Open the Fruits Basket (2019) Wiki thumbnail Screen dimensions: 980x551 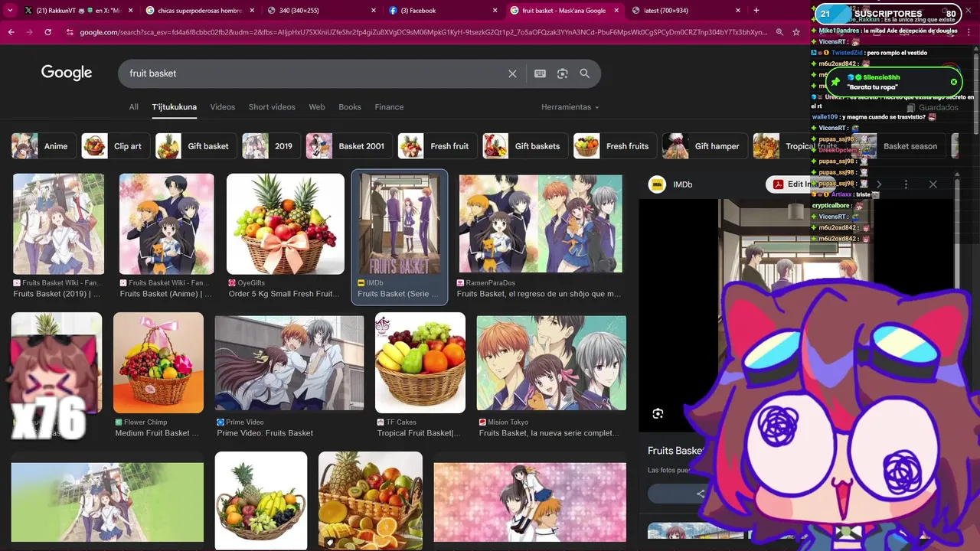point(58,224)
